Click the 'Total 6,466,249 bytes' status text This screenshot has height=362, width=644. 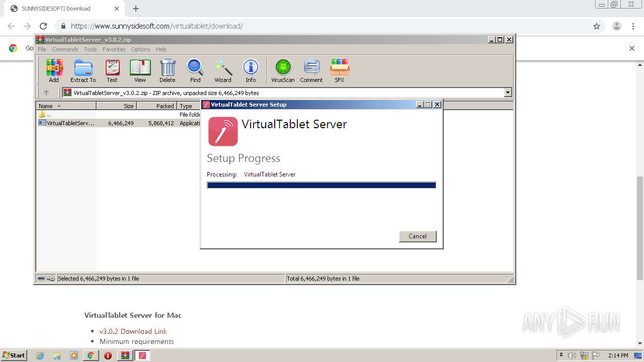(x=323, y=279)
